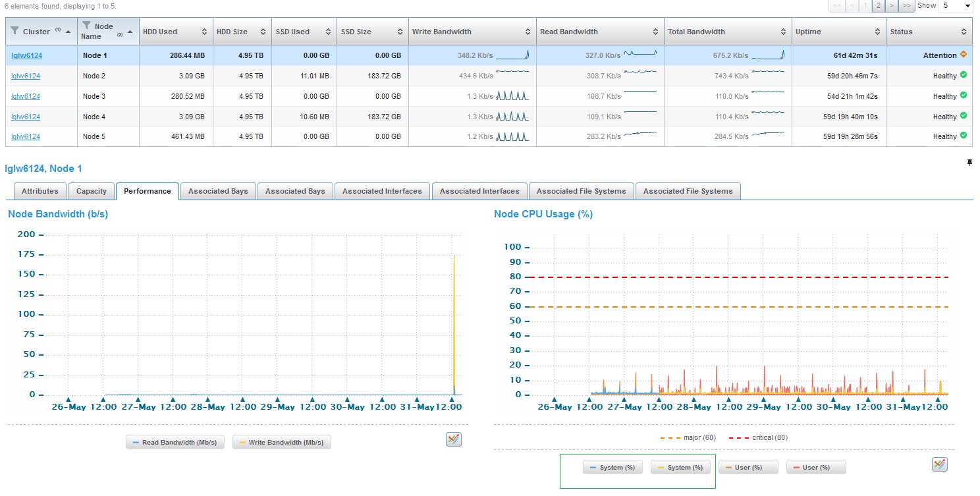980x496 pixels.
Task: Toggle the Read Bandwidth (Mb/s) legend series
Action: tap(175, 442)
